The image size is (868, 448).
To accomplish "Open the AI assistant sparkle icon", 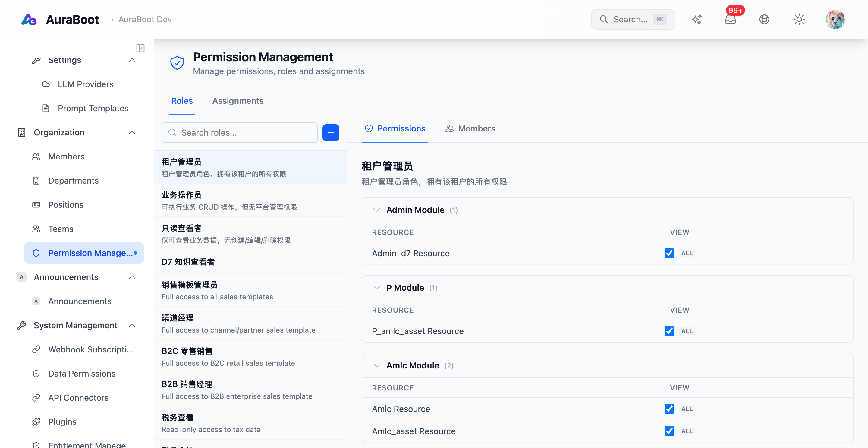I will click(x=697, y=19).
